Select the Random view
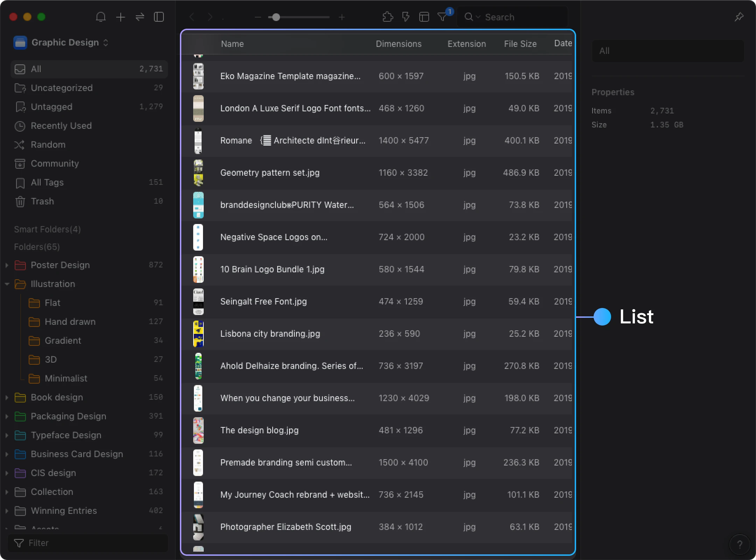The height and width of the screenshot is (560, 756). click(x=89, y=145)
